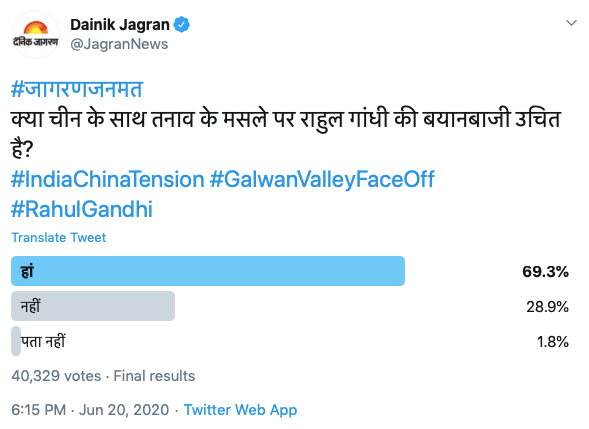Open the #GalwanValleyFaceOff hashtag
The width and height of the screenshot is (589, 429).
[x=322, y=179]
